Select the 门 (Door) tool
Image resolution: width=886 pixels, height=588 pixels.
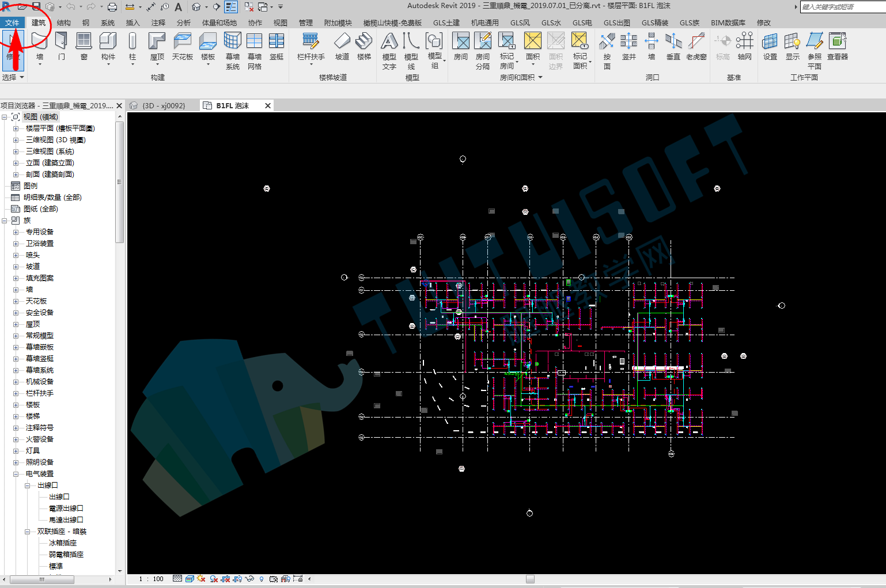tap(62, 46)
